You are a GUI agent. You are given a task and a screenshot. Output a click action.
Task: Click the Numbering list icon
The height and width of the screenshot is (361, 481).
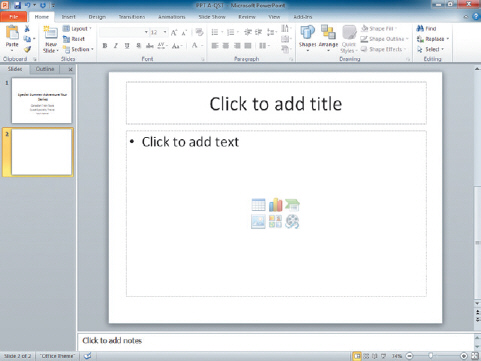point(230,32)
